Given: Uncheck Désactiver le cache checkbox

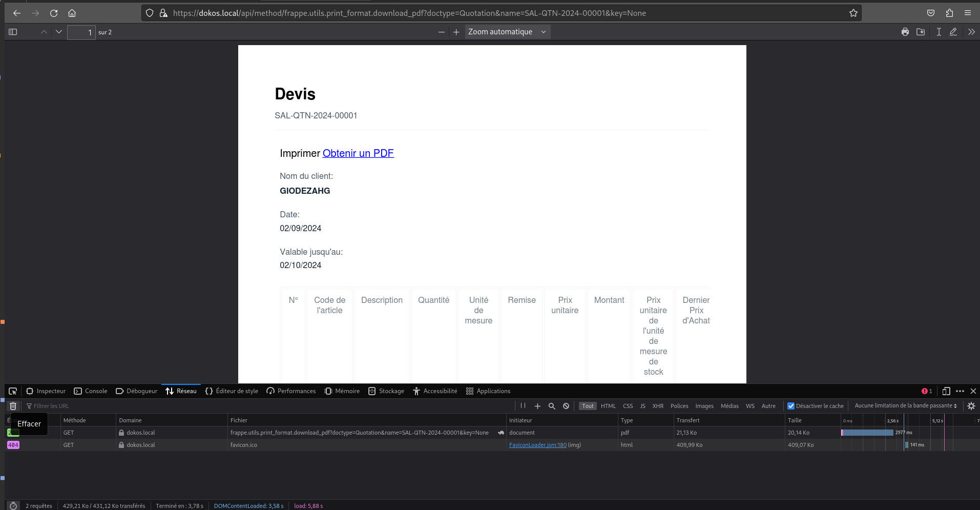Looking at the screenshot, I should 791,406.
